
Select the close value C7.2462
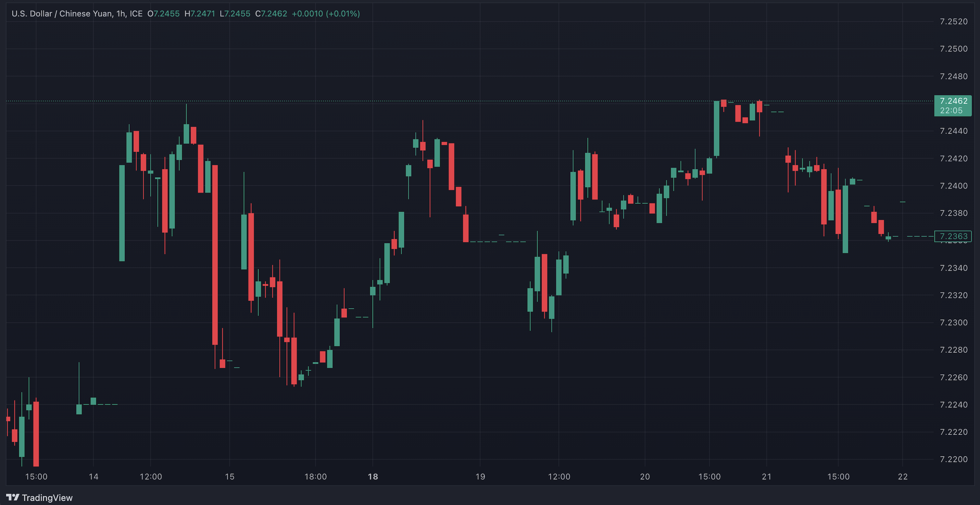click(271, 14)
